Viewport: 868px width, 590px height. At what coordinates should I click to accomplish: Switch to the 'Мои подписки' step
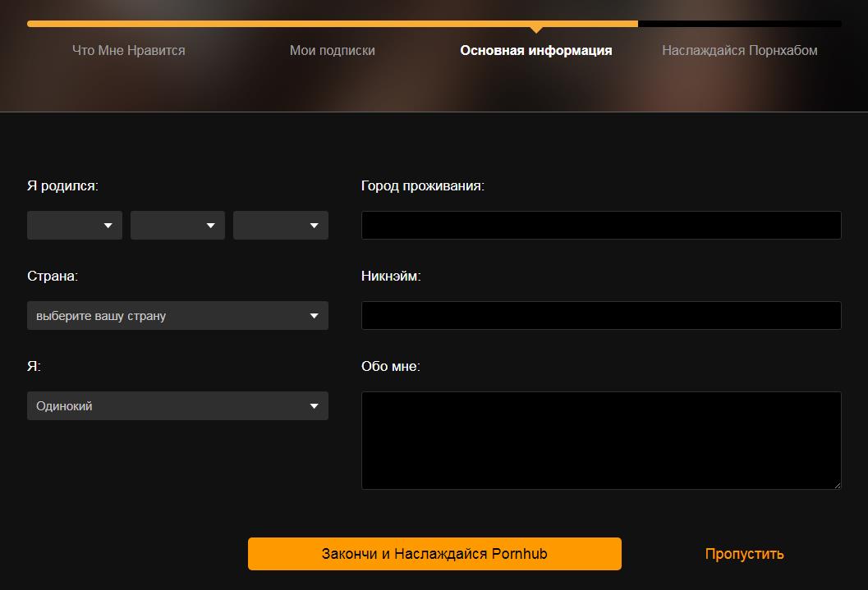[x=333, y=50]
